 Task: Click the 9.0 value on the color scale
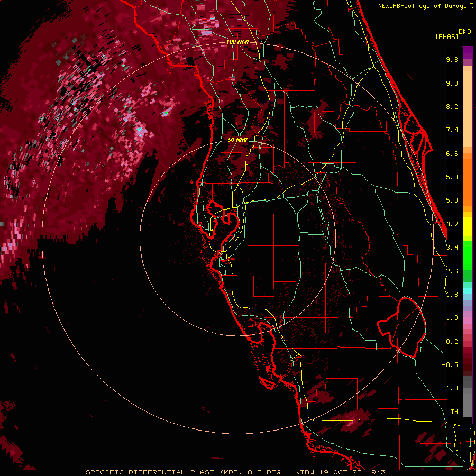click(452, 83)
